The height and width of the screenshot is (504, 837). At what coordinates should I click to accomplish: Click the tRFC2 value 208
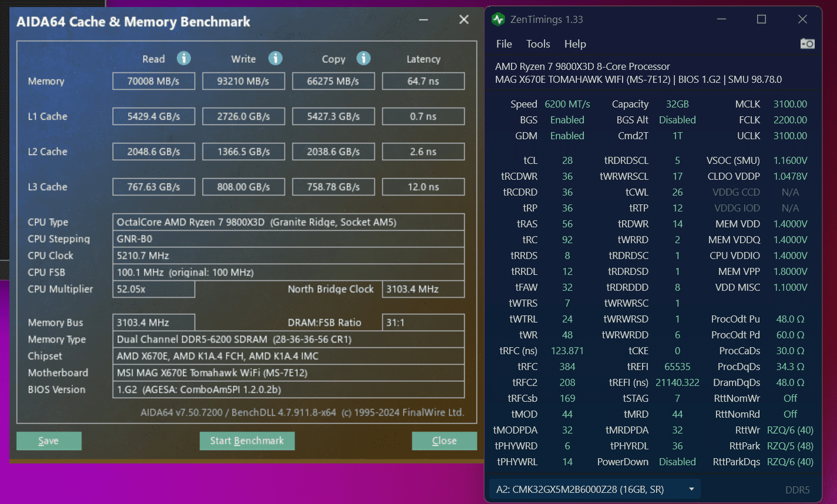click(x=567, y=382)
